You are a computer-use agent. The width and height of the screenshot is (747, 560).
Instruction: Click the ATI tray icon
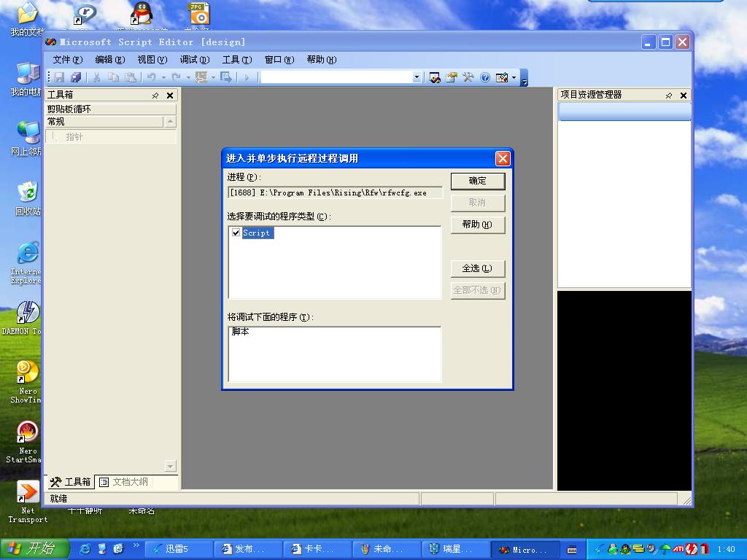(678, 549)
